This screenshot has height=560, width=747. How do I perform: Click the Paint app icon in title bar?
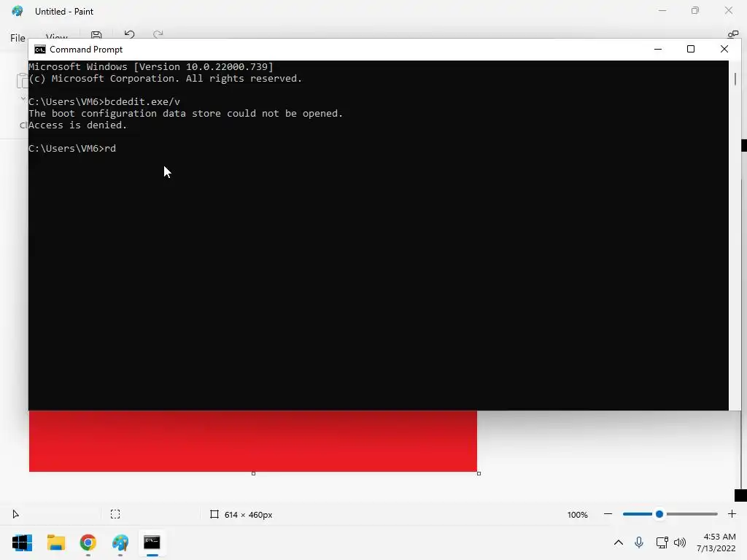(x=18, y=11)
